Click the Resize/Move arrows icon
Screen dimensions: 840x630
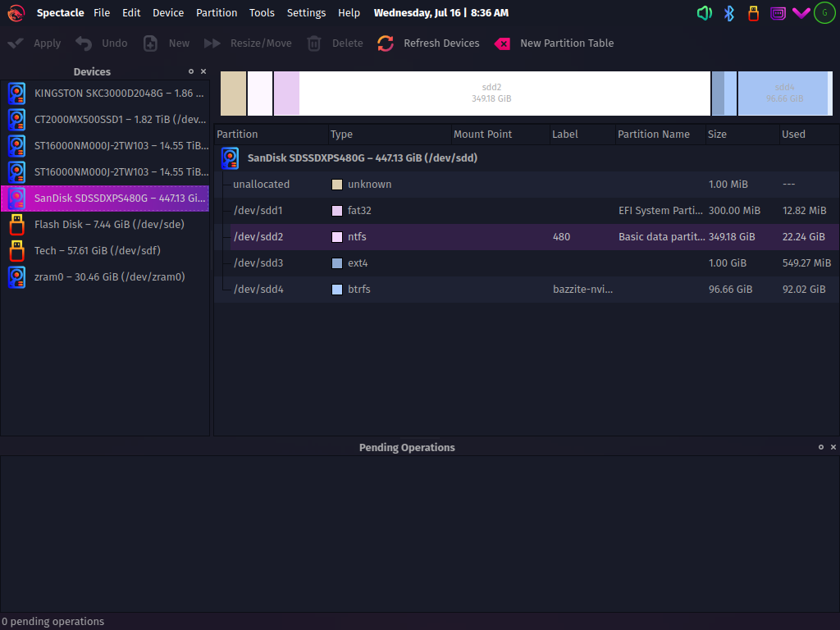point(212,43)
